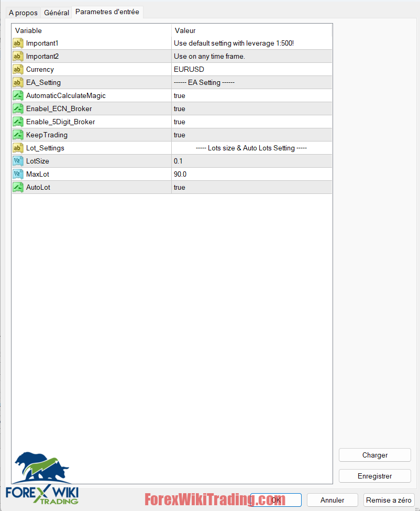420x511 pixels.
Task: Select the Enable_5Digit_Broker variable name
Action: (x=61, y=122)
